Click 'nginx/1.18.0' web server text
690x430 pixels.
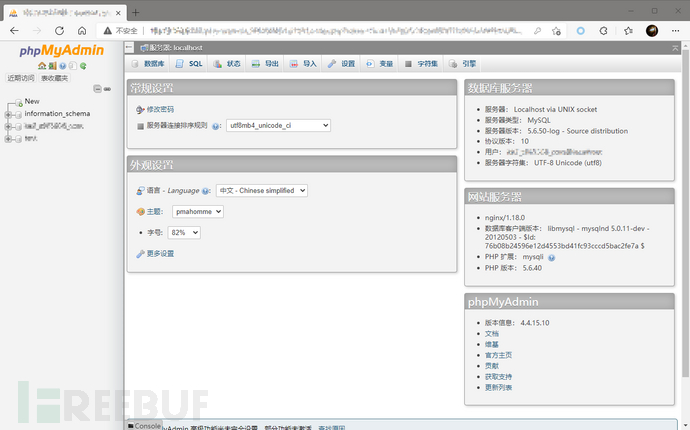click(x=505, y=217)
